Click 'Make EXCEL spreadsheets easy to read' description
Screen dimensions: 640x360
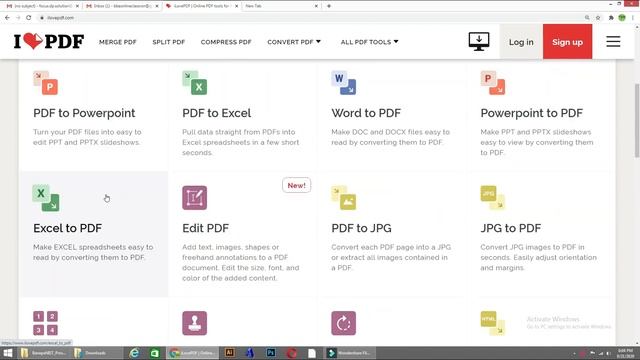tap(93, 252)
